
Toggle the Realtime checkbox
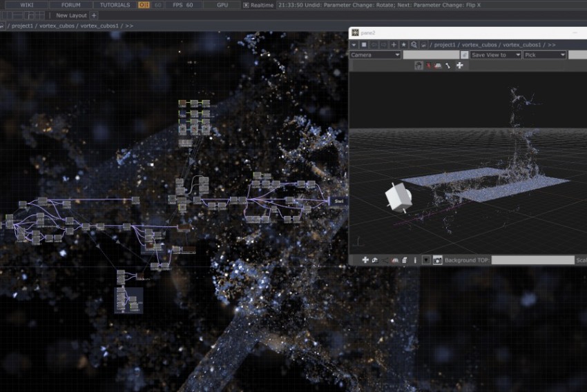click(x=247, y=5)
